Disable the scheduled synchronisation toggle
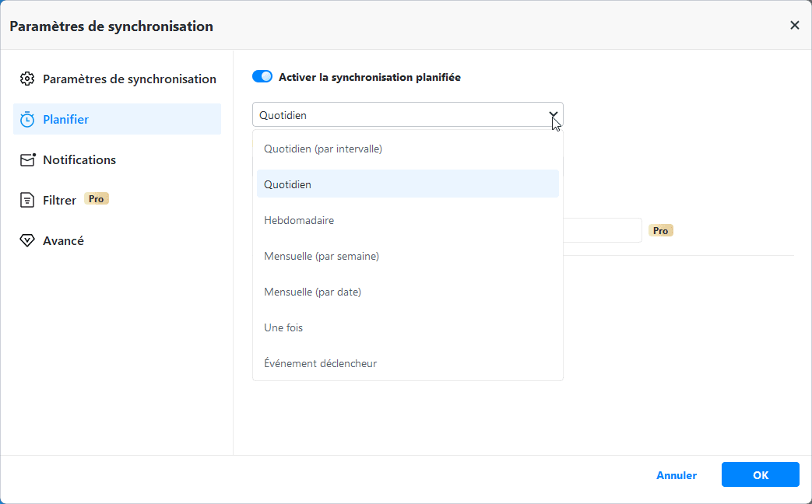Image resolution: width=812 pixels, height=504 pixels. 262,77
